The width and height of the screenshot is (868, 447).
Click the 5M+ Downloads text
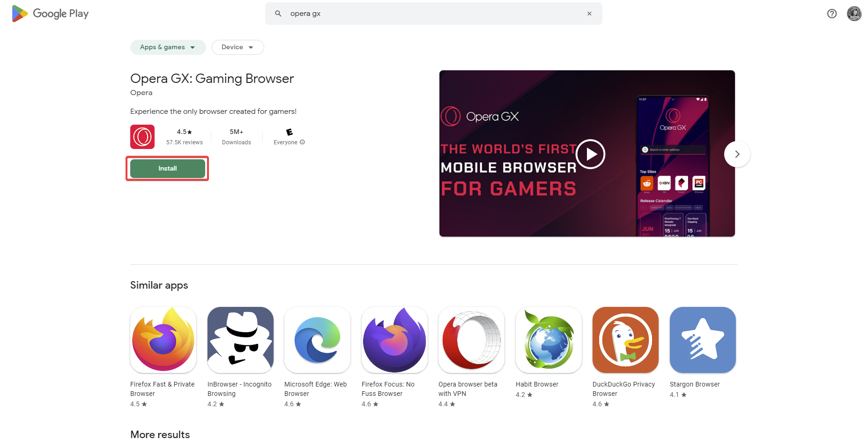237,137
